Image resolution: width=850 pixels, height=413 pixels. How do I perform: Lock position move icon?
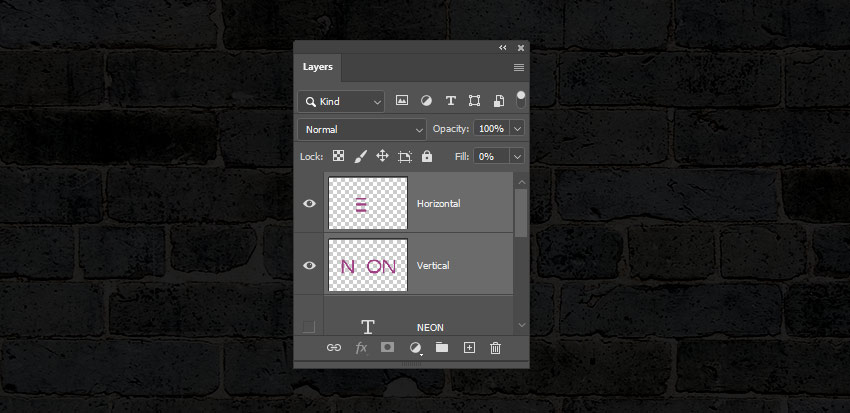(x=382, y=156)
